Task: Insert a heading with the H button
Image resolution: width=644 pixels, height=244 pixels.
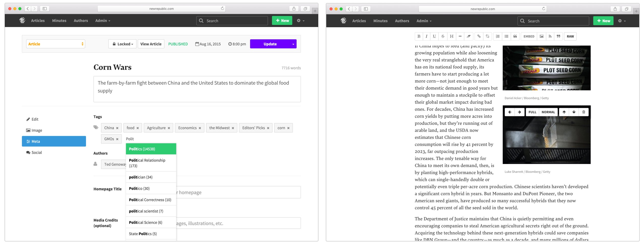Action: click(x=452, y=36)
